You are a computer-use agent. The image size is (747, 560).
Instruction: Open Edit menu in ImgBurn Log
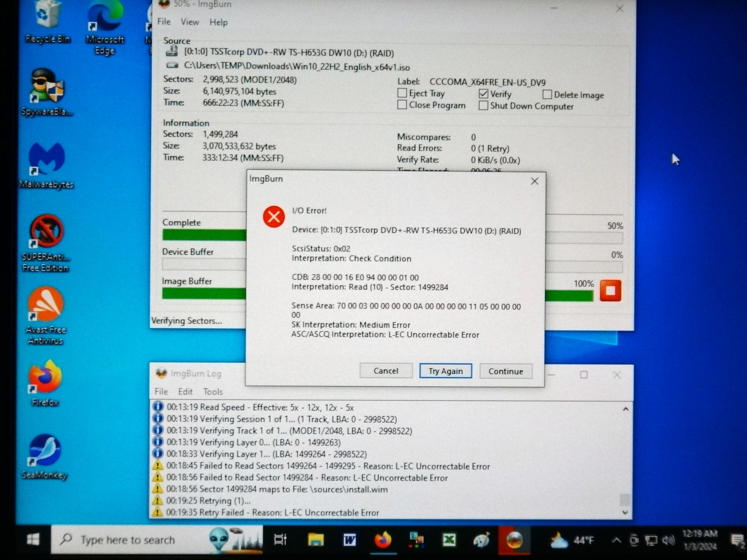185,391
